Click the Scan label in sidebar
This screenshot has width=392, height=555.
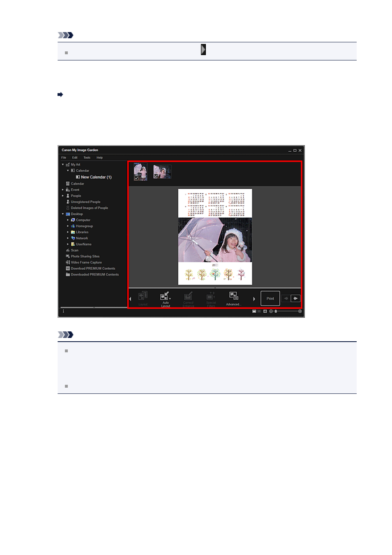tap(74, 250)
